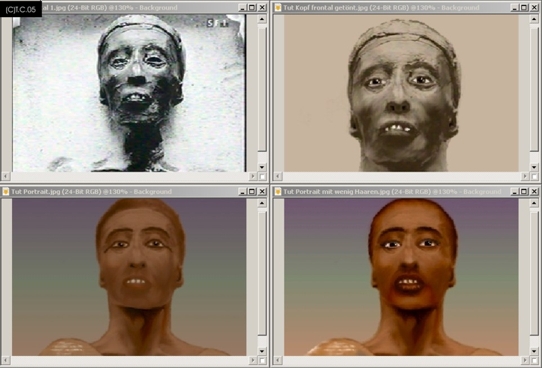Maximize the black-and-white mummy photo window

click(252, 8)
